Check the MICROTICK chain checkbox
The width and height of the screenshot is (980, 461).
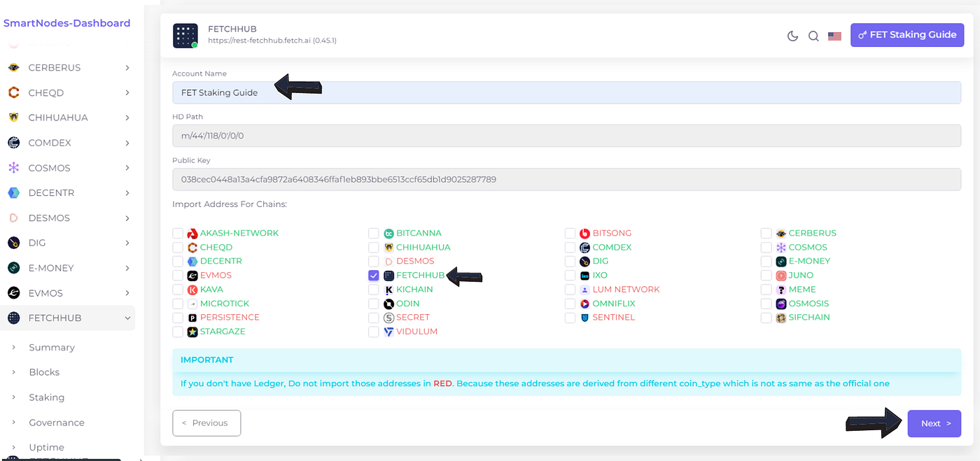click(x=178, y=304)
